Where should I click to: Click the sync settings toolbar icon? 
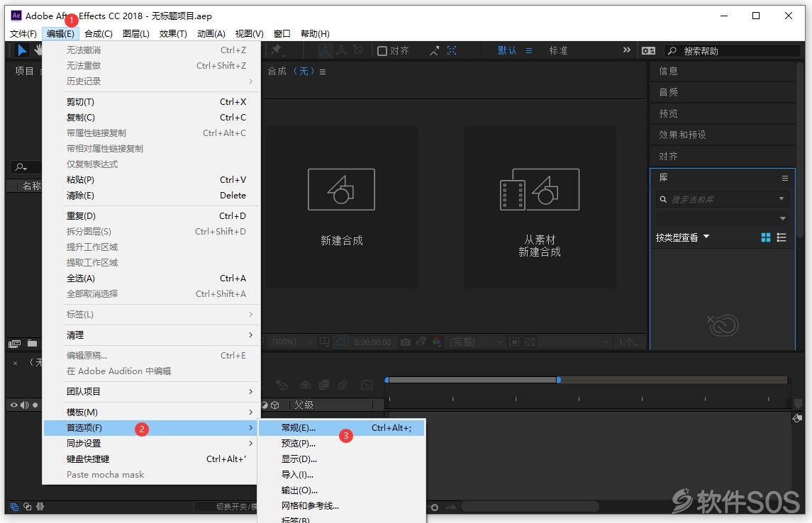648,51
